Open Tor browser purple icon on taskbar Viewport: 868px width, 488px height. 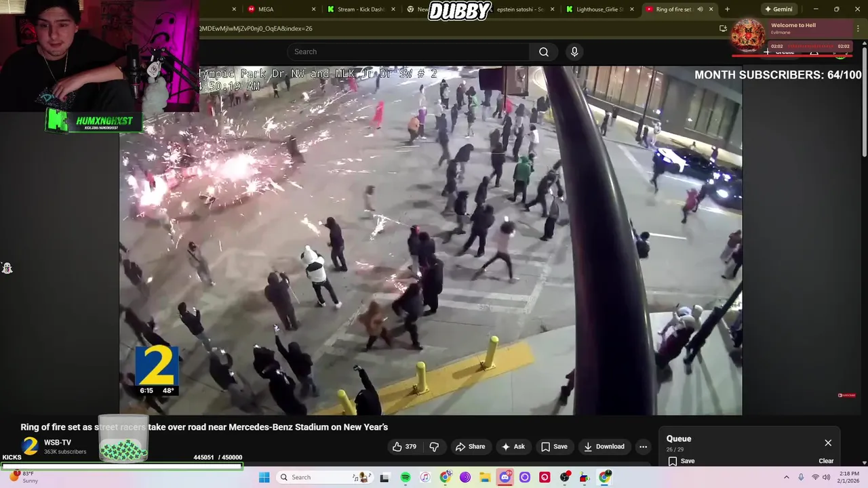tap(465, 477)
